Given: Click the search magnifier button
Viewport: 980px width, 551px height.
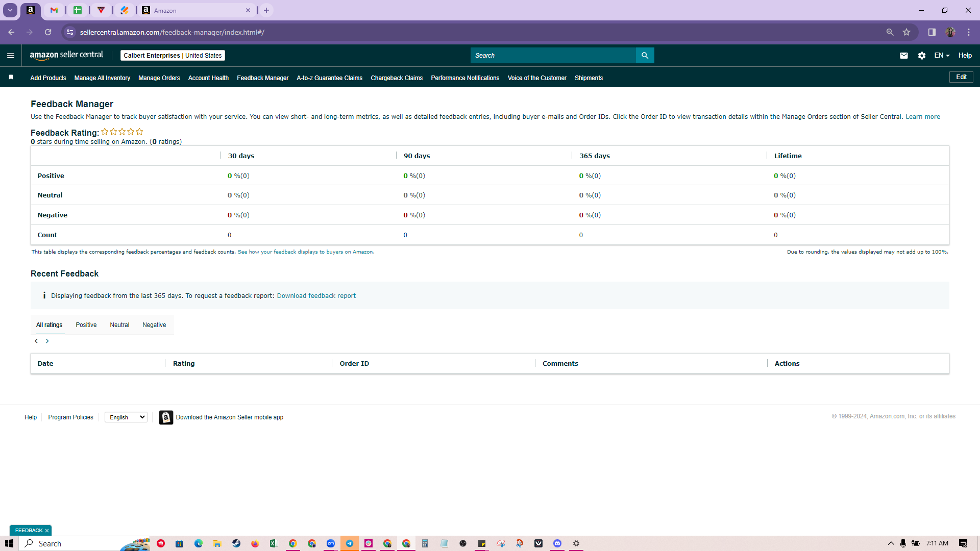Looking at the screenshot, I should point(645,55).
